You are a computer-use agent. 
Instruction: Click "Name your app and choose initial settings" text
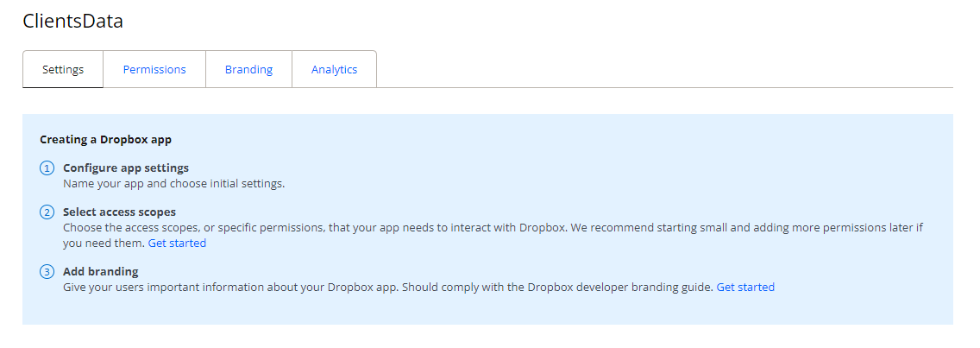click(x=173, y=184)
